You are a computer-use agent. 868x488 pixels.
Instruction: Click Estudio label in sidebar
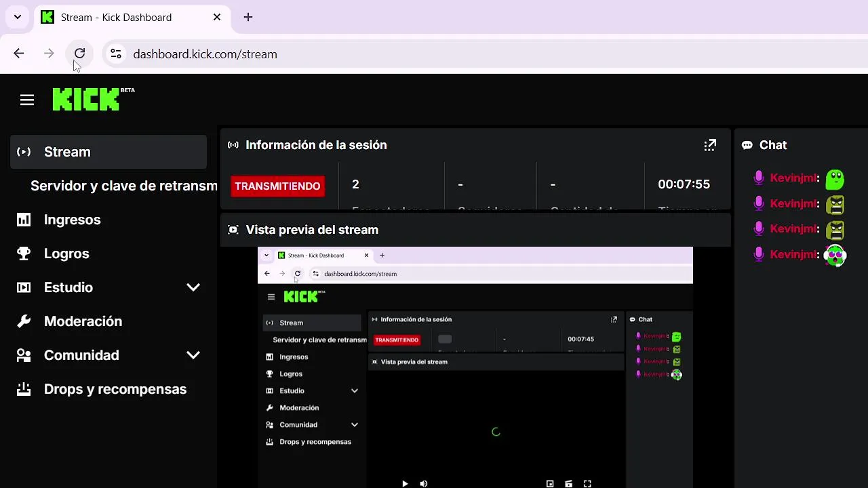click(68, 287)
